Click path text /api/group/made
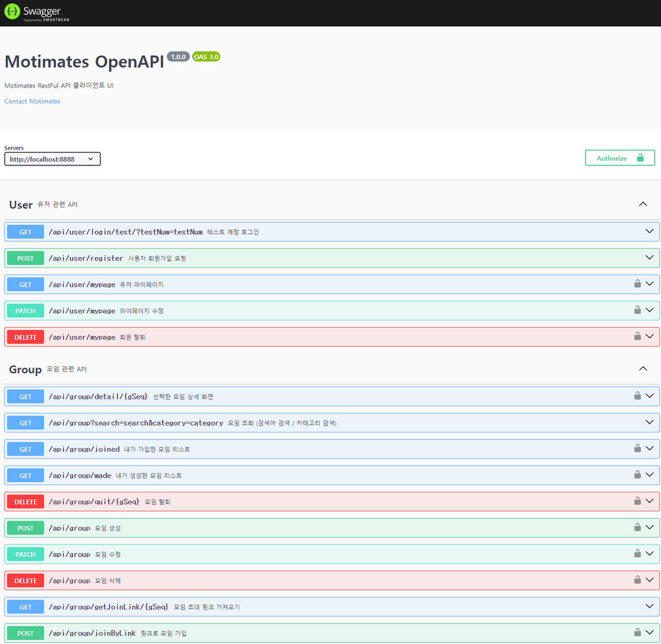661x644 pixels. coord(80,475)
